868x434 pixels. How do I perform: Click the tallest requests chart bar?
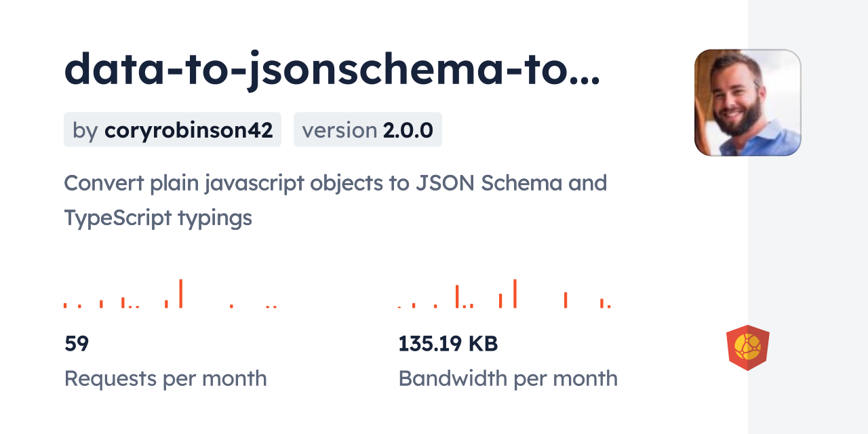pyautogui.click(x=180, y=294)
